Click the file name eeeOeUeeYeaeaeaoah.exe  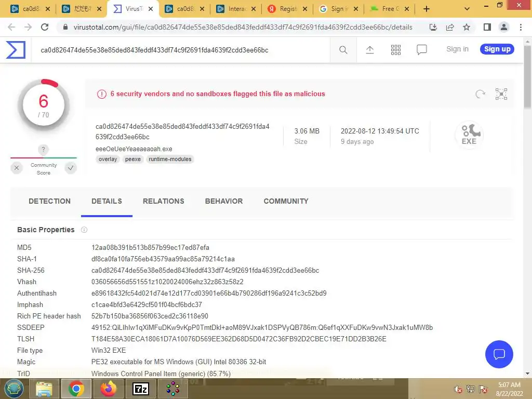click(x=134, y=149)
